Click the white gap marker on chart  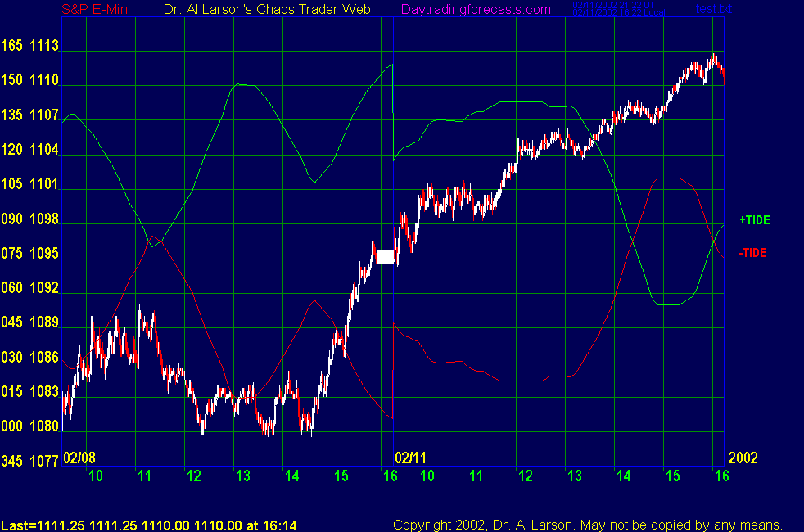coord(385,257)
